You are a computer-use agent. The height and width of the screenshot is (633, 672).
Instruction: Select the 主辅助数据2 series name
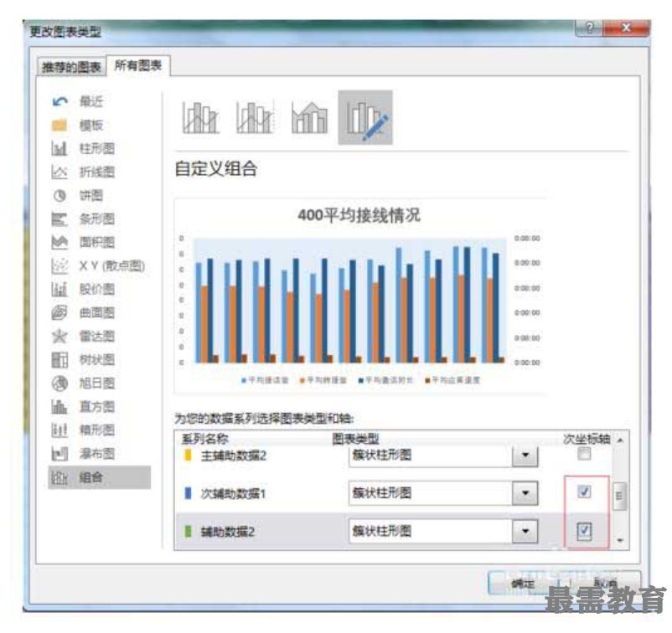[234, 455]
